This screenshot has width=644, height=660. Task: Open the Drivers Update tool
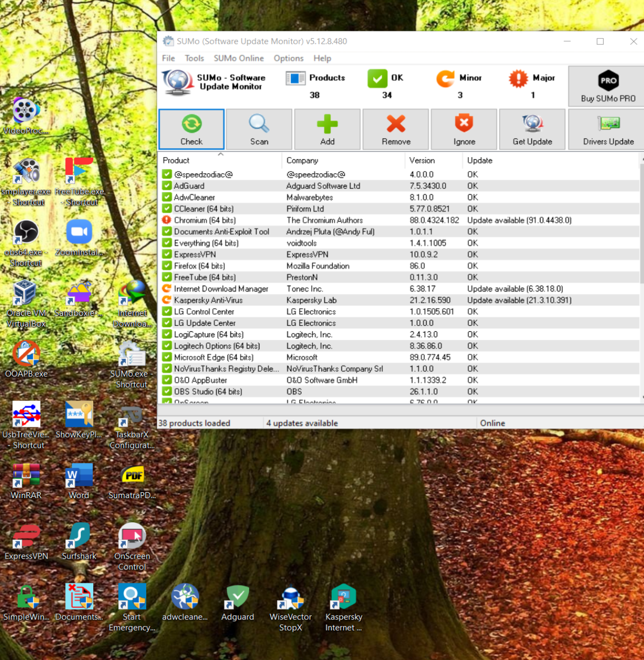click(x=608, y=124)
